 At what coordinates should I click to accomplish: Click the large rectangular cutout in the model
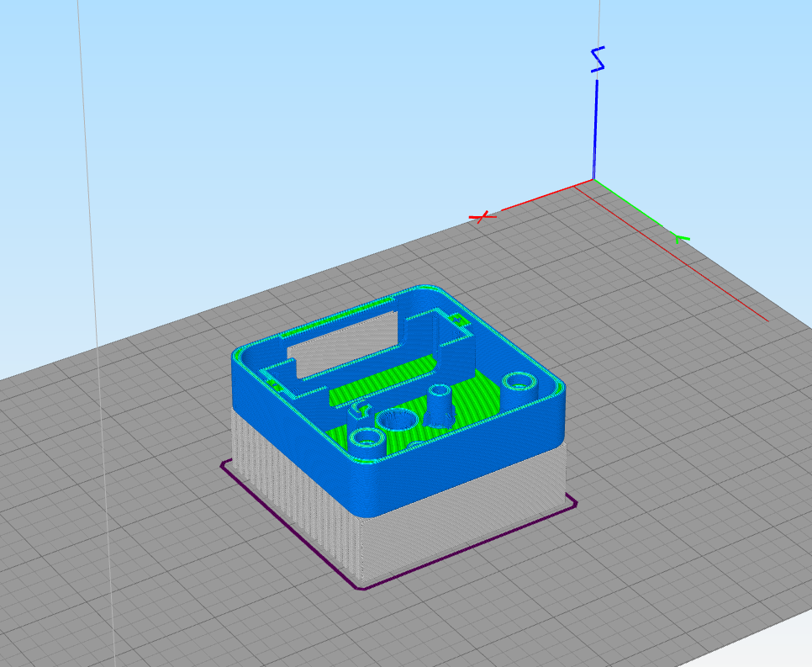tap(344, 344)
